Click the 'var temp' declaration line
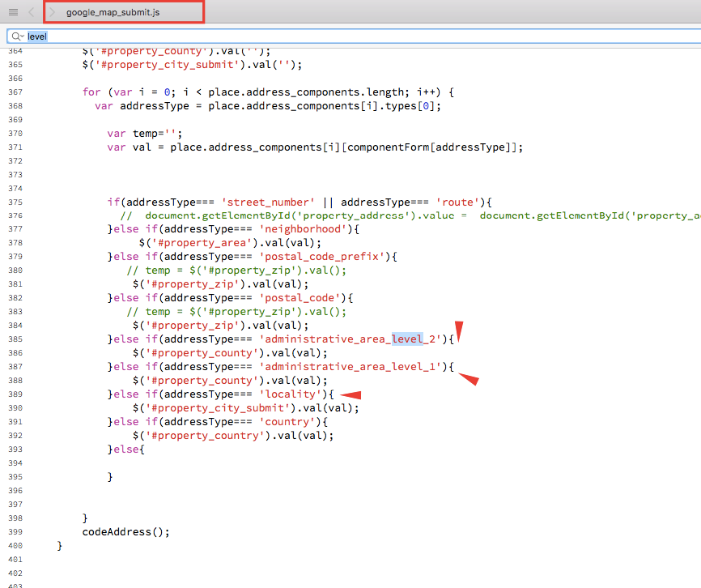701x588 pixels. (x=144, y=133)
